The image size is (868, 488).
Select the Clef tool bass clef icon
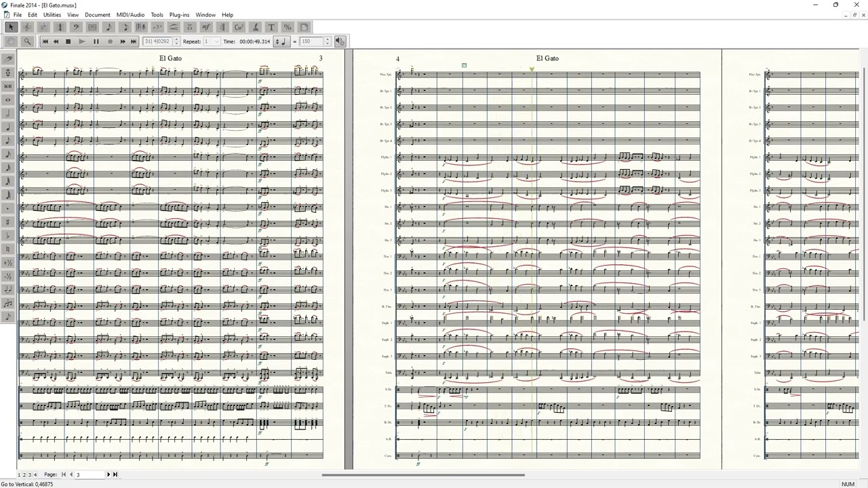pyautogui.click(x=76, y=27)
